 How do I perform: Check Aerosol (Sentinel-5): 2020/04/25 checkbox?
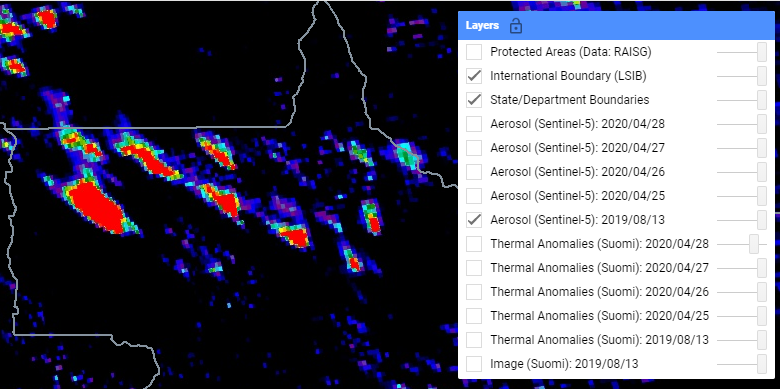tap(474, 195)
